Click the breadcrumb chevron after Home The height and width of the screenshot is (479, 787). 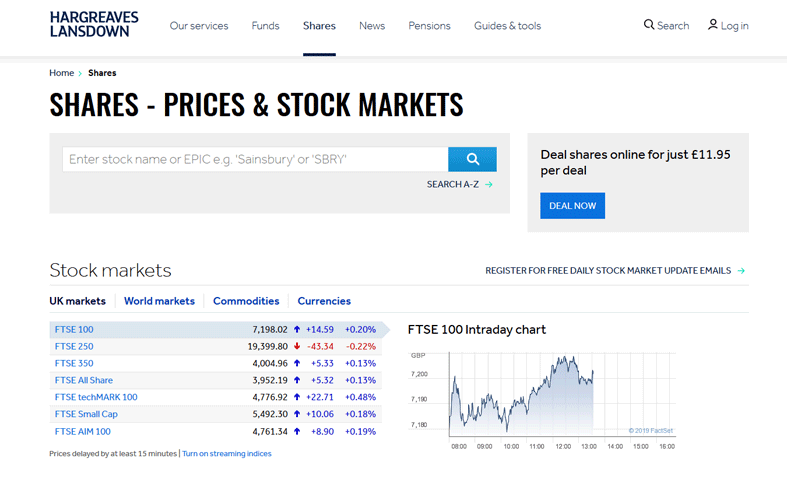80,73
